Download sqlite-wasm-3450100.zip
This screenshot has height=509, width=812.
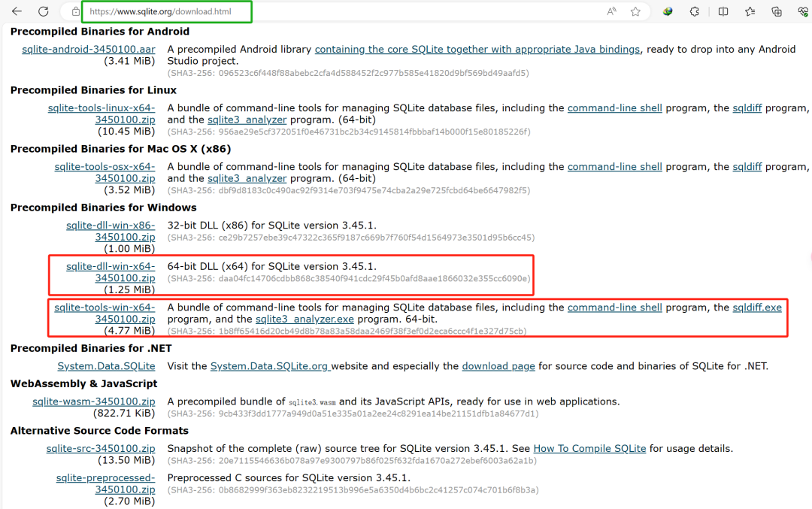[x=94, y=401]
